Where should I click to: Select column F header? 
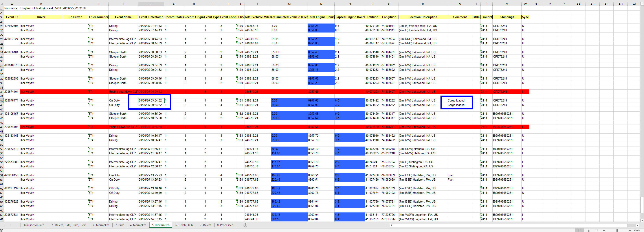[151, 4]
